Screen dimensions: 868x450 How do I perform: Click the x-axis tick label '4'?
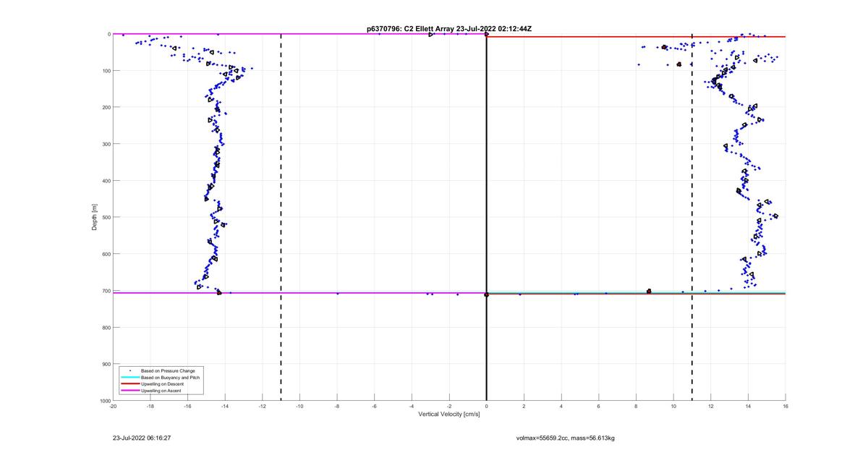(561, 407)
